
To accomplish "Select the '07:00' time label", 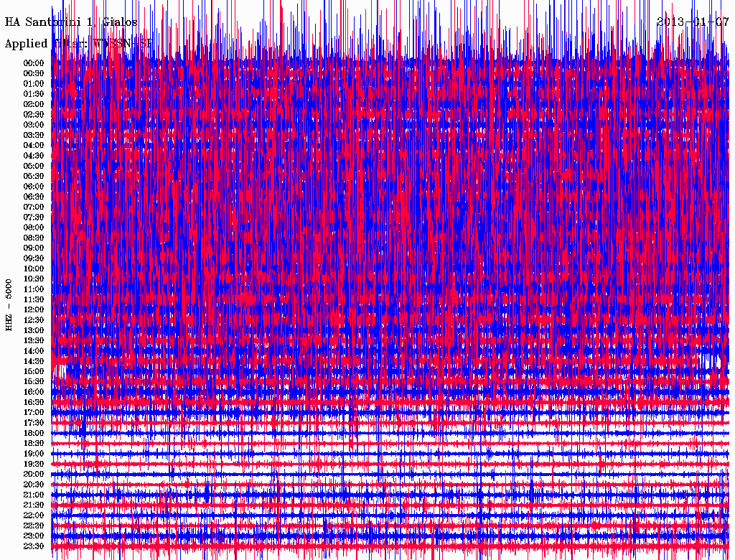I will [34, 207].
